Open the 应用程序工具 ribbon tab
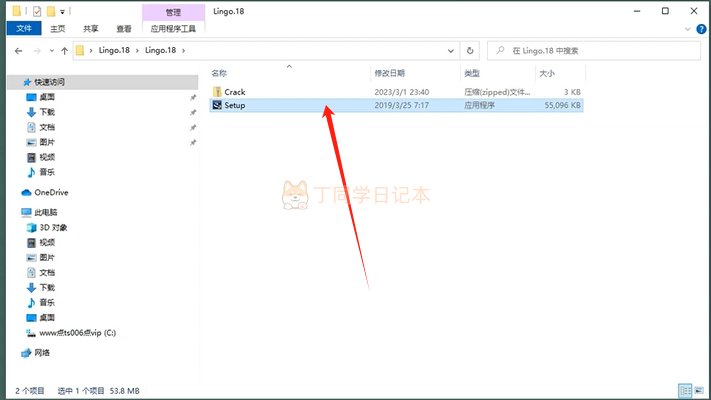This screenshot has width=711, height=400. click(x=173, y=29)
